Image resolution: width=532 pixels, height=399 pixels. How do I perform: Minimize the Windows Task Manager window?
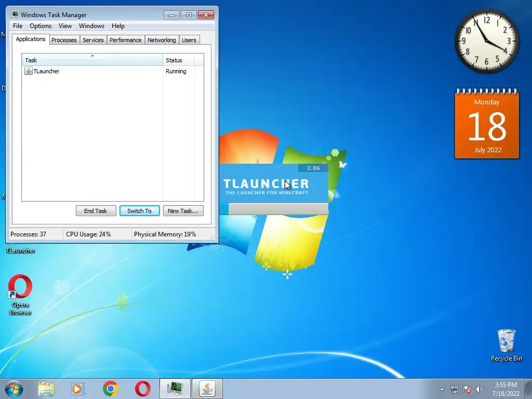[x=171, y=15]
